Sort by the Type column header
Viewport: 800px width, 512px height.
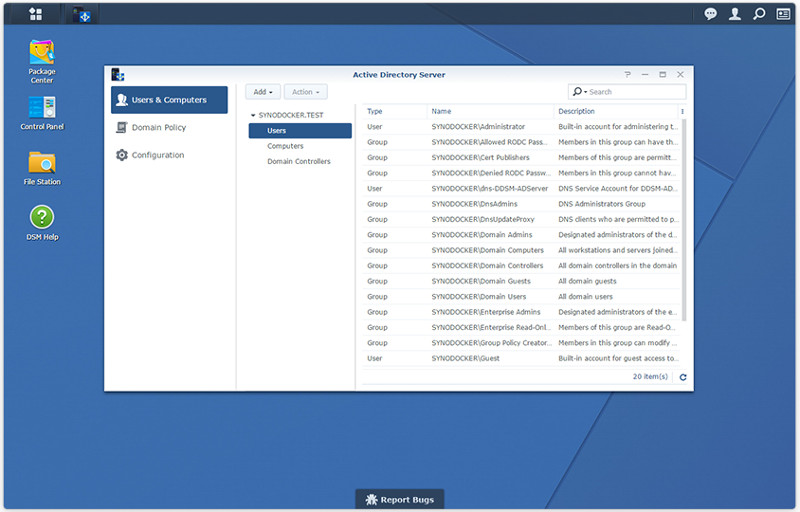click(x=394, y=111)
